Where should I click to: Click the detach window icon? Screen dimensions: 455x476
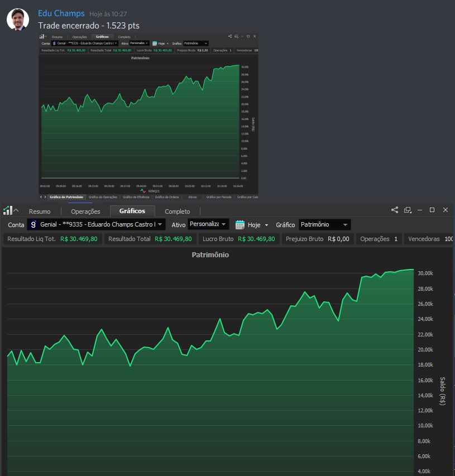pyautogui.click(x=408, y=210)
